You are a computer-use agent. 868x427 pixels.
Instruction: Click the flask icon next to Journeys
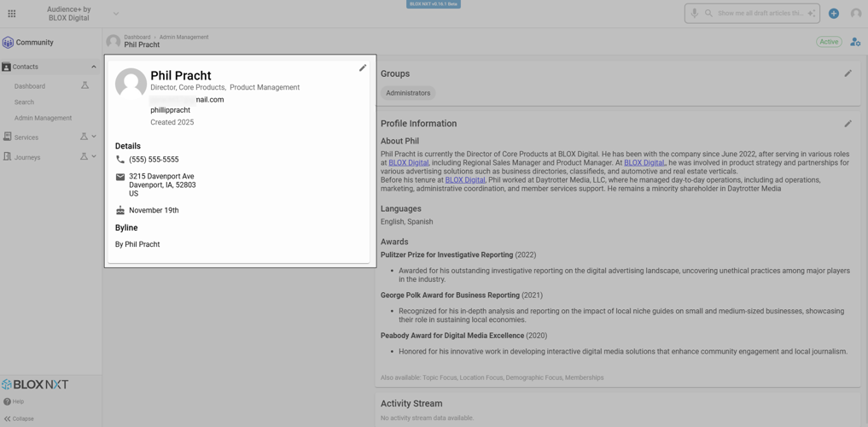[x=84, y=157]
